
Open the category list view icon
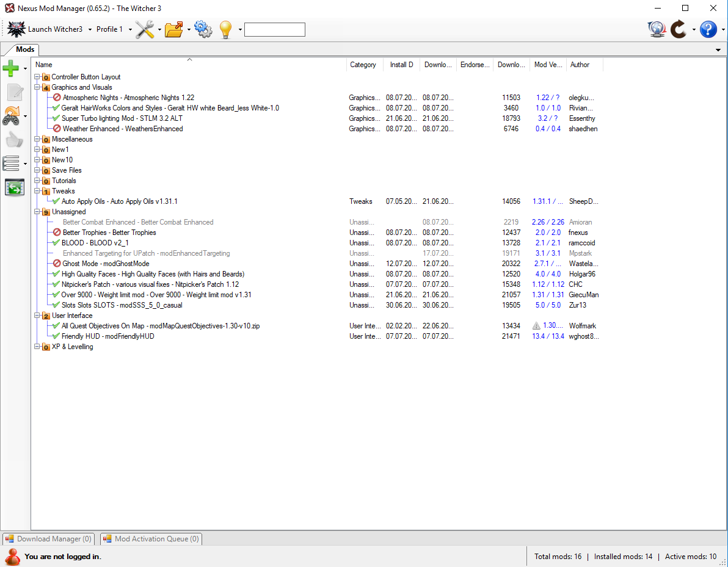pos(11,164)
